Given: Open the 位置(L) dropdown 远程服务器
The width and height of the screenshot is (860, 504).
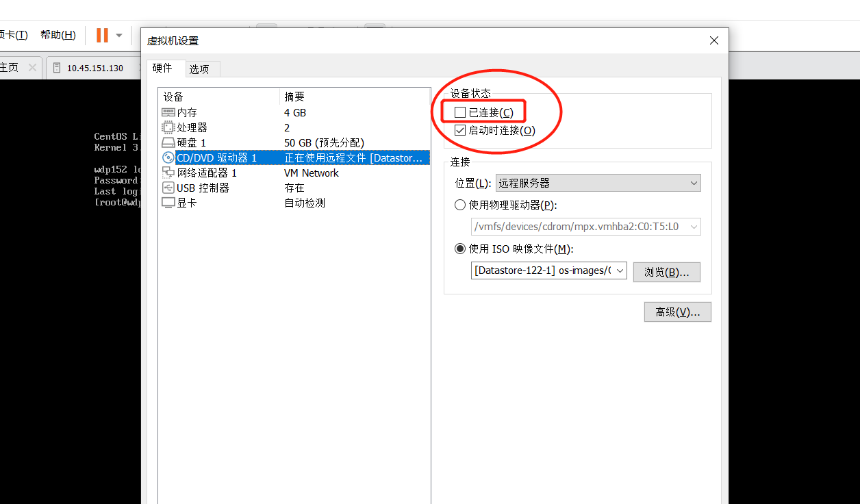Looking at the screenshot, I should tap(598, 183).
